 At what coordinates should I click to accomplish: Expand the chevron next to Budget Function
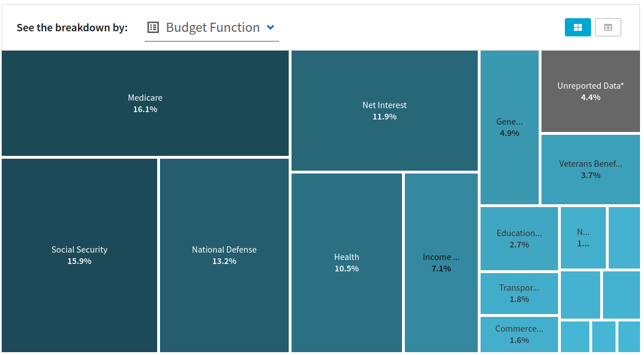click(x=270, y=27)
